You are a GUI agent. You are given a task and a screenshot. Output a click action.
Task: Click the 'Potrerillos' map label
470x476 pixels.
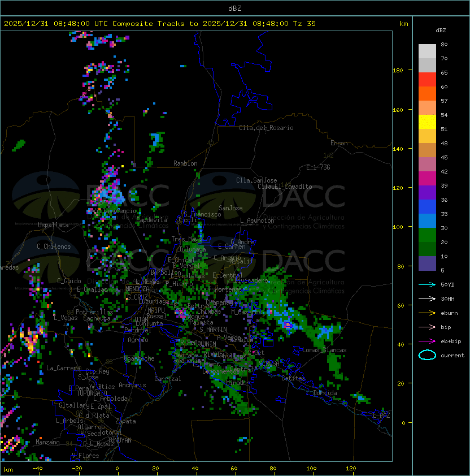tap(94, 312)
